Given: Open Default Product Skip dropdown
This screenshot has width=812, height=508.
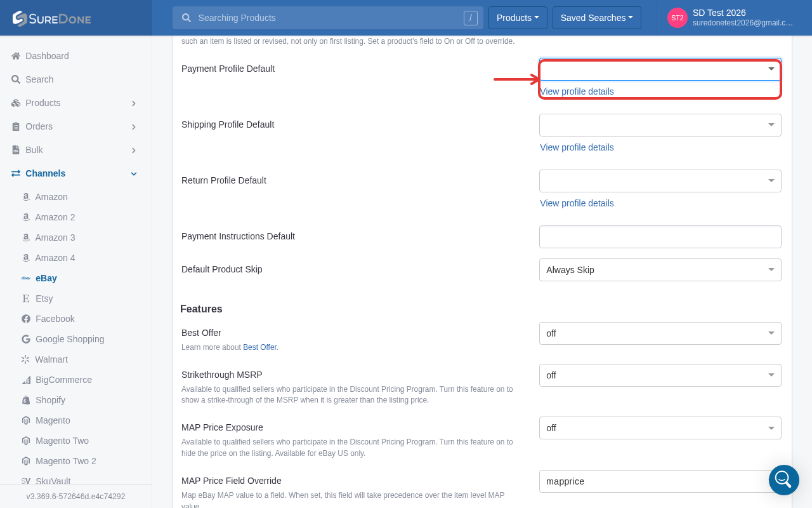Looking at the screenshot, I should point(660,270).
